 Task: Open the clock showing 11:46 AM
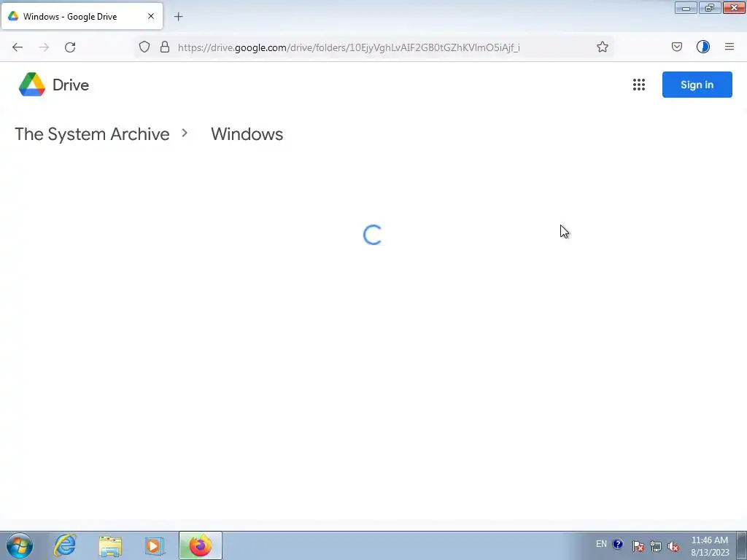click(x=710, y=546)
